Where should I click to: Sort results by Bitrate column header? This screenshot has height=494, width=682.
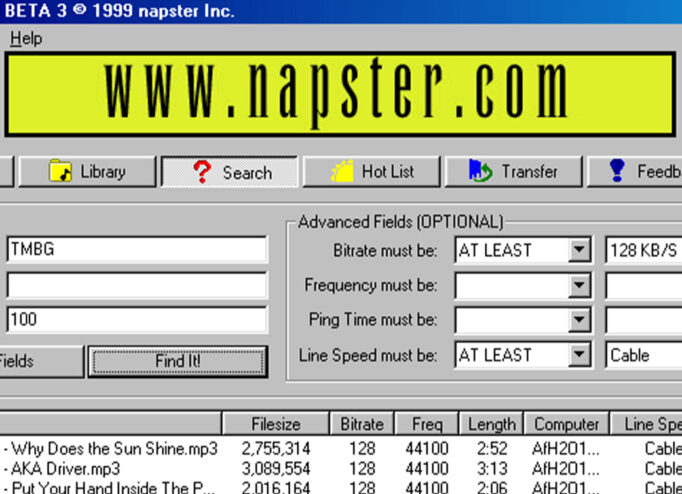362,424
